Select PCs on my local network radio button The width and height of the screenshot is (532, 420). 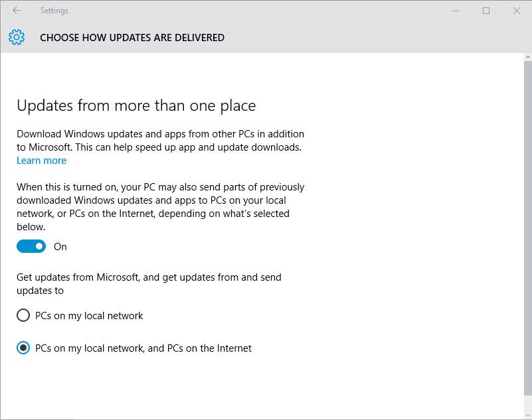point(23,315)
